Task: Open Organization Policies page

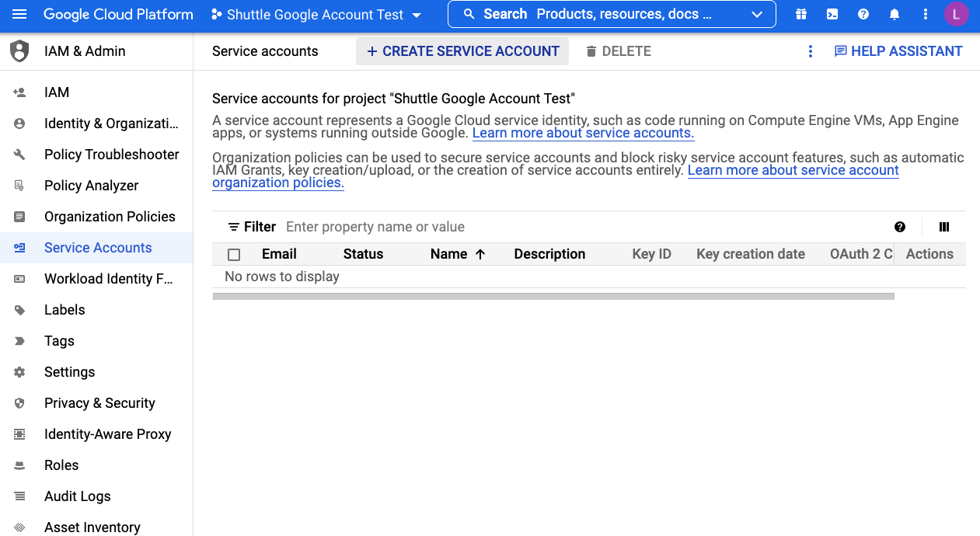Action: tap(110, 217)
